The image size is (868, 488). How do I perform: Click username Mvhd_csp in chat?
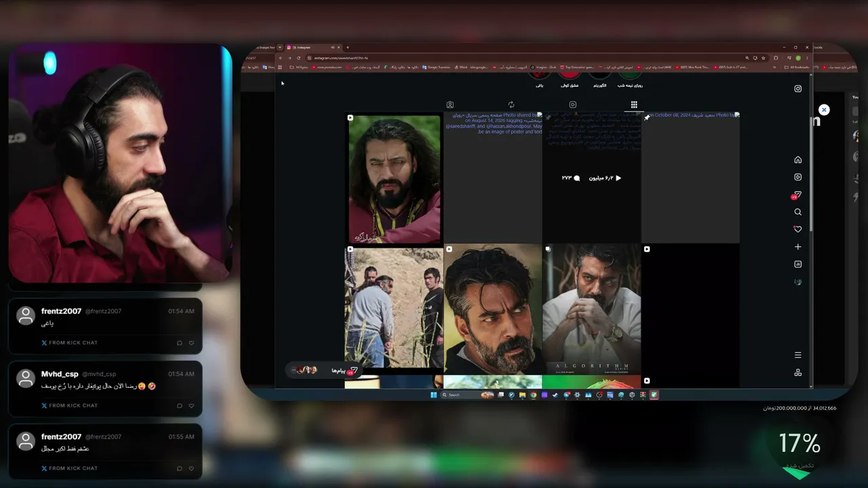[x=61, y=374]
